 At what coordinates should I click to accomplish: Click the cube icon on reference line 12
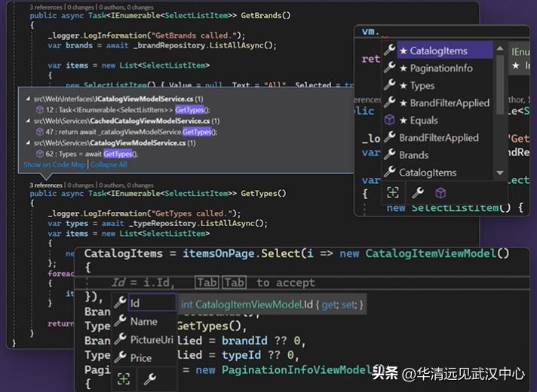click(x=40, y=109)
